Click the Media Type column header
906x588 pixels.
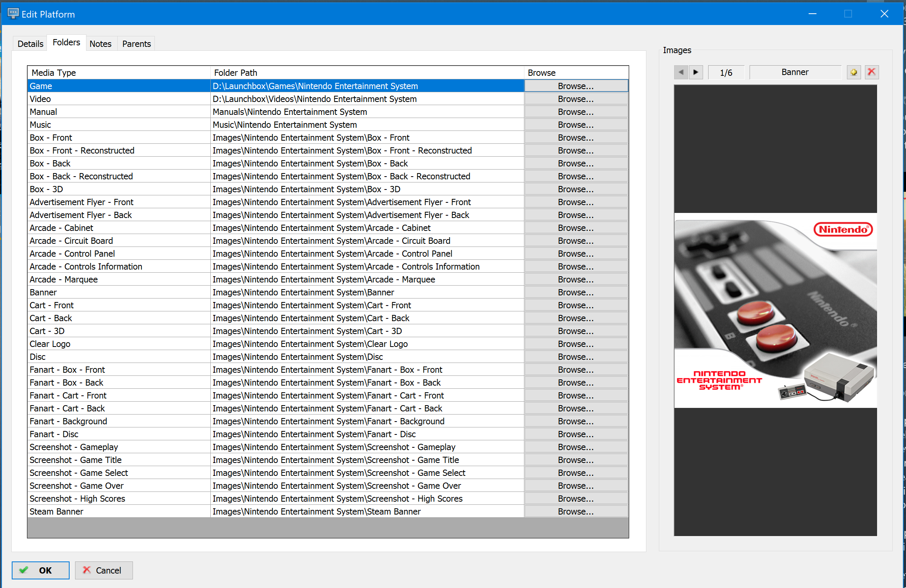coord(119,73)
